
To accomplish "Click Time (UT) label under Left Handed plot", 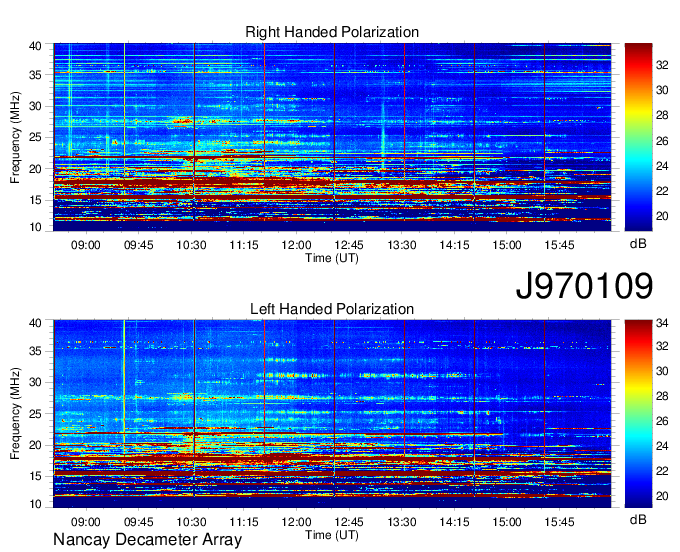I will coord(332,535).
